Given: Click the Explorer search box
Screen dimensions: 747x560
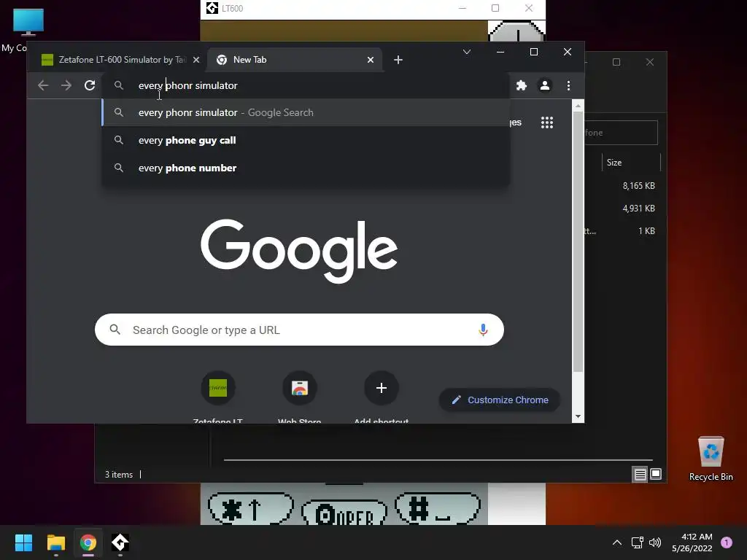Looking at the screenshot, I should point(622,133).
